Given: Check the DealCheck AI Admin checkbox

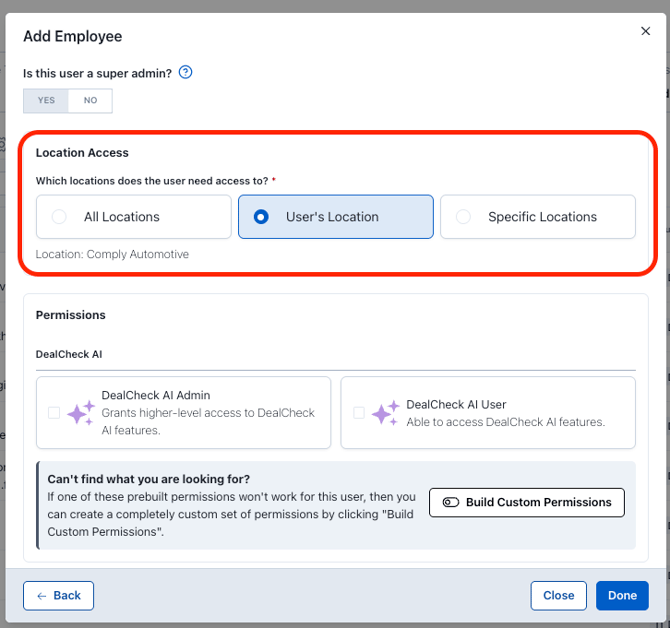Looking at the screenshot, I should pos(53,413).
